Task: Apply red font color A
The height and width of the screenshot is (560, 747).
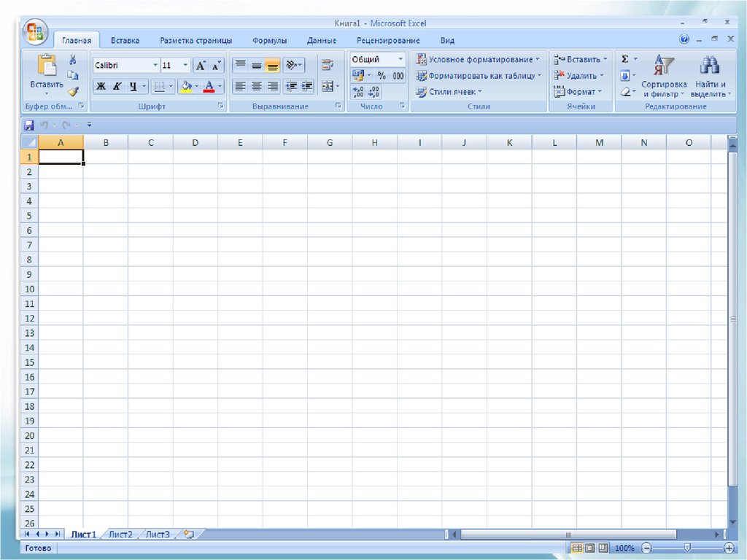Action: point(209,86)
